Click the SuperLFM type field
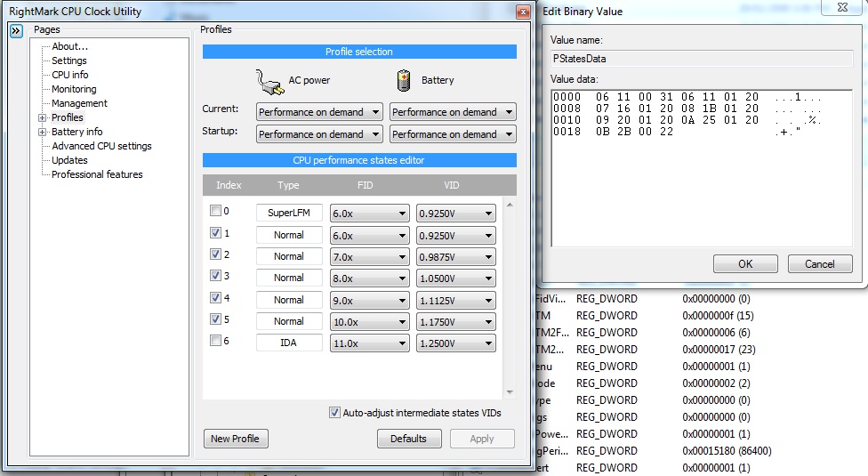 pyautogui.click(x=289, y=213)
